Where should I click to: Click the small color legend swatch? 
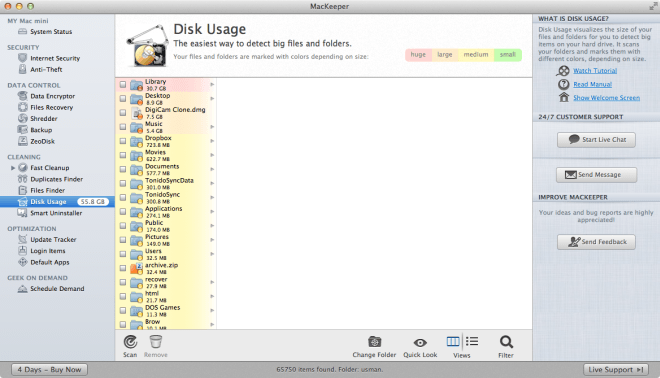508,55
